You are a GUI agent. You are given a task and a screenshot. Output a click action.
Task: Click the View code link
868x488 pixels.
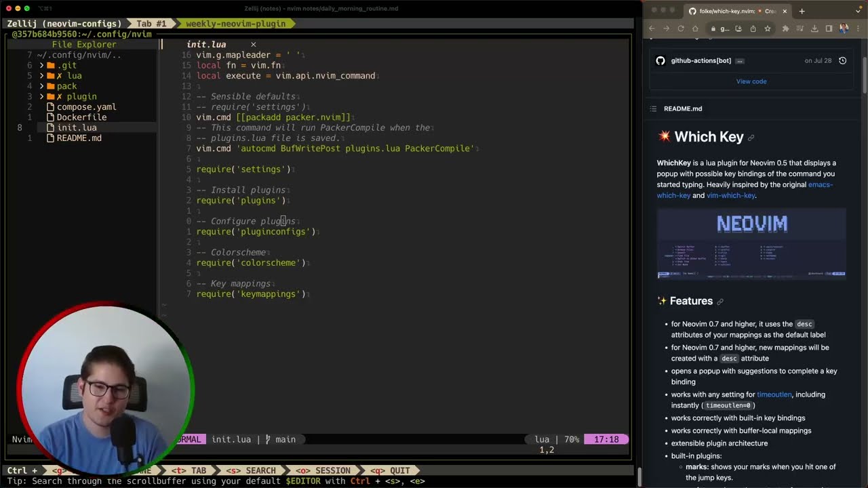751,81
